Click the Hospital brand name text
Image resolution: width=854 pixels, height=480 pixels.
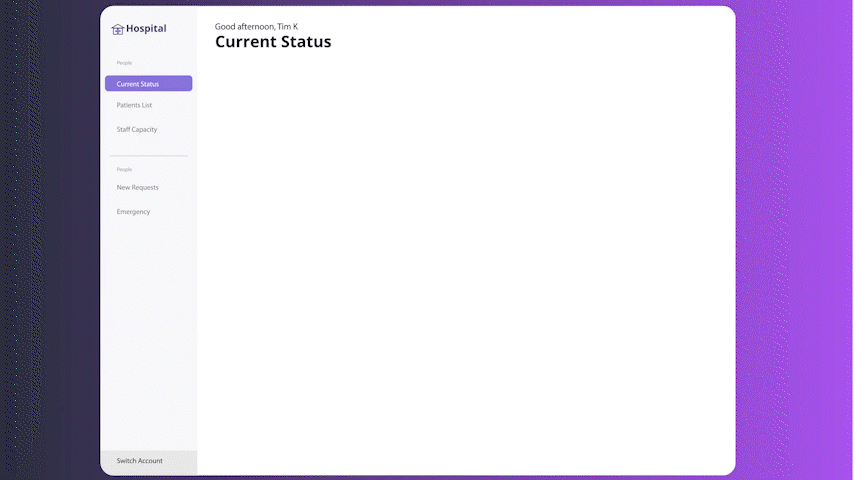(146, 29)
